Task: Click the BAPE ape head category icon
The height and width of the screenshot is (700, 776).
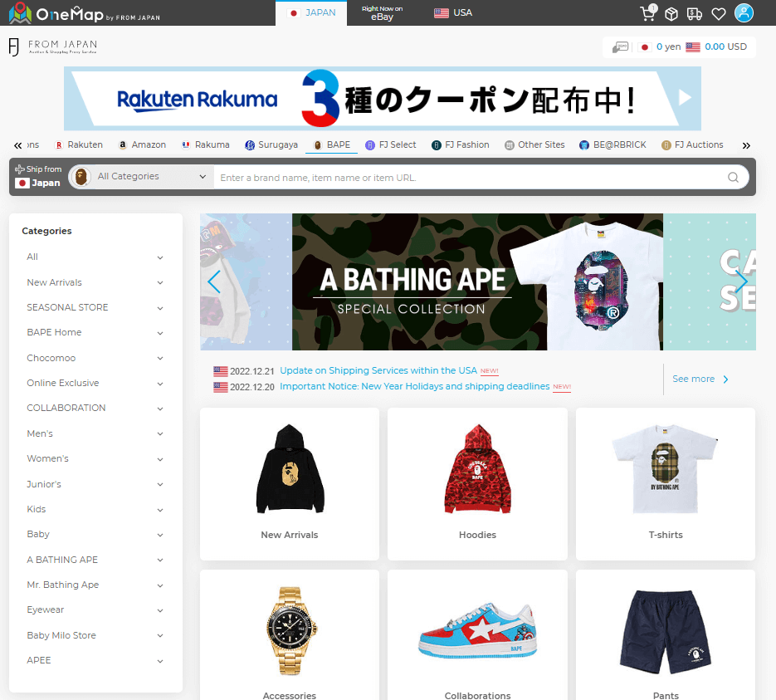Action: point(81,177)
